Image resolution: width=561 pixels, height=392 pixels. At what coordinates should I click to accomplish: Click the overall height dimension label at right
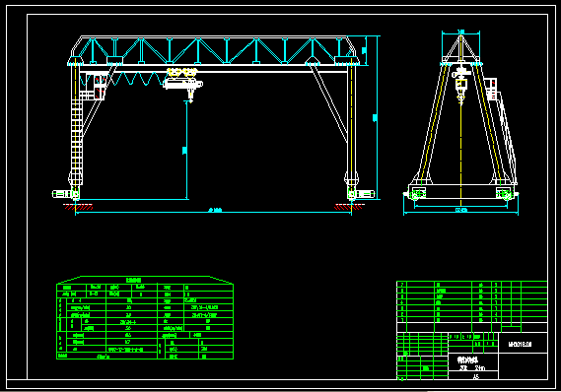pos(375,117)
